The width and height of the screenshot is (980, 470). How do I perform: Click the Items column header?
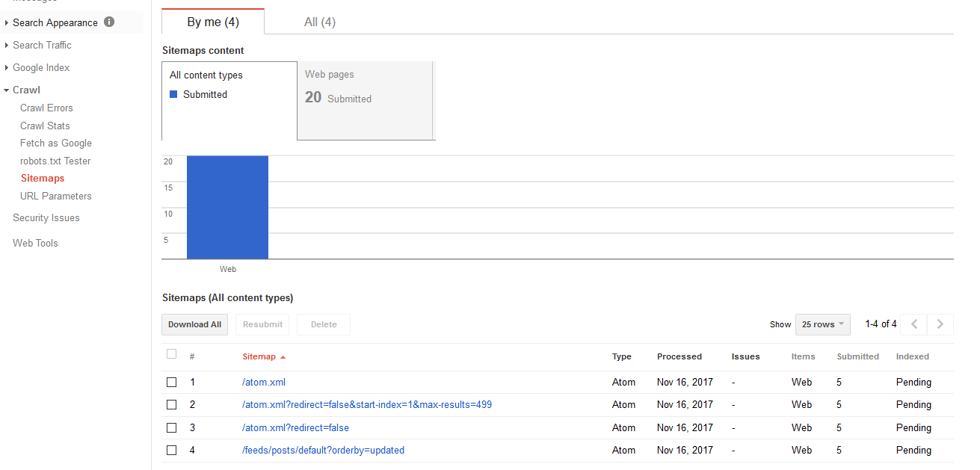(804, 357)
